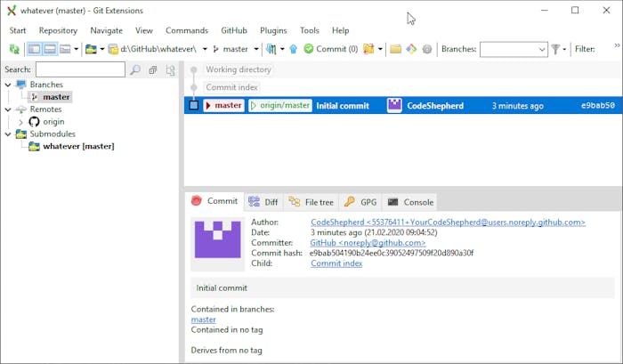Open the Tools menu
Image resolution: width=623 pixels, height=364 pixels.
click(x=310, y=30)
